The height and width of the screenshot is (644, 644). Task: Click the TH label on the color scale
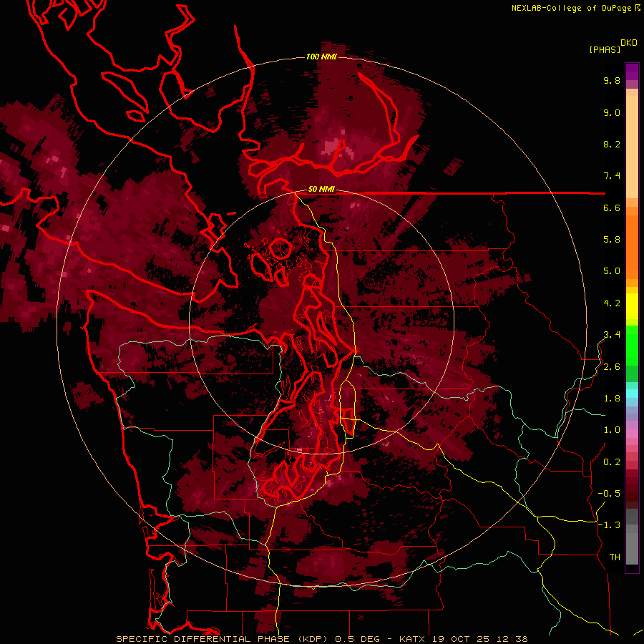click(x=615, y=557)
